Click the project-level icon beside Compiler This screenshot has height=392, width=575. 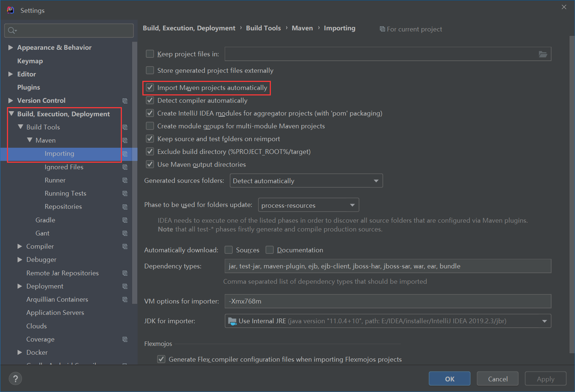[125, 246]
